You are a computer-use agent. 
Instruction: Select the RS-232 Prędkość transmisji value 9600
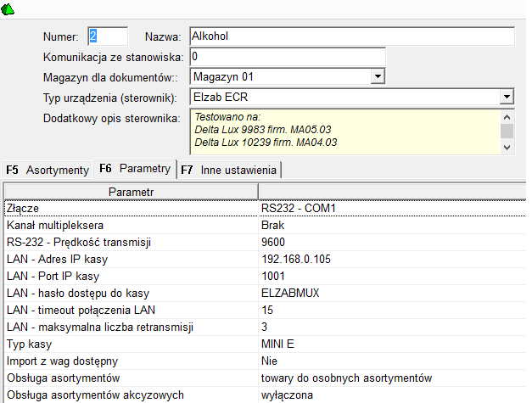coord(274,243)
